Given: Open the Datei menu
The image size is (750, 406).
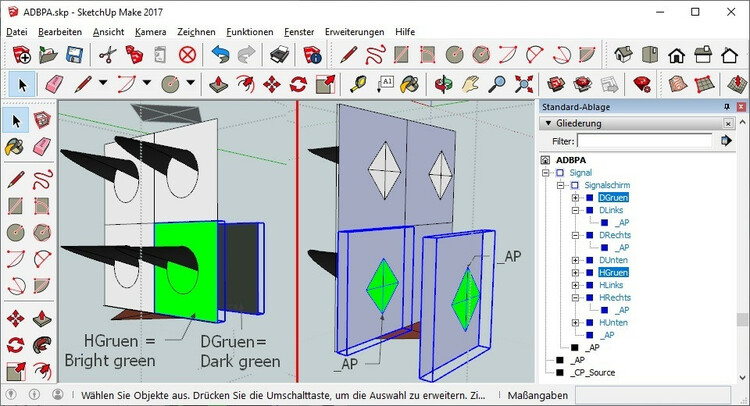Looking at the screenshot, I should coord(17,32).
